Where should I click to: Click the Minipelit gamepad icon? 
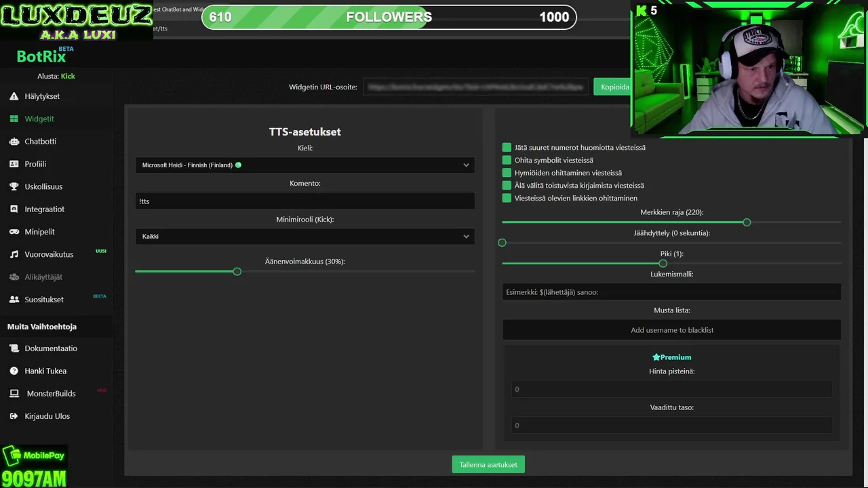pos(14,232)
